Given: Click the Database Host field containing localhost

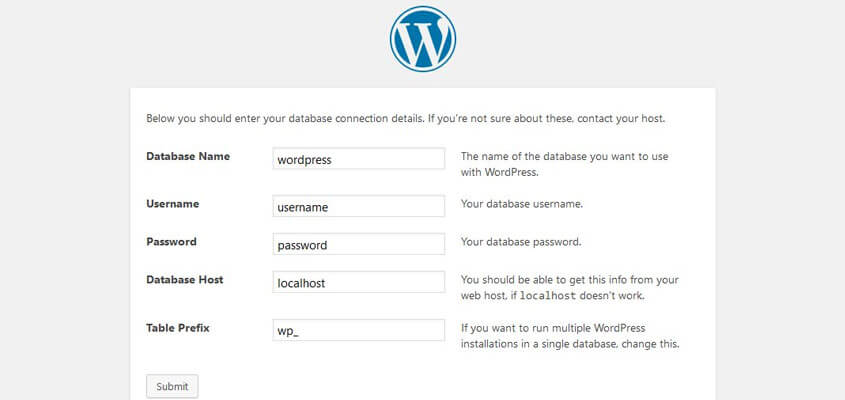Looking at the screenshot, I should [359, 282].
